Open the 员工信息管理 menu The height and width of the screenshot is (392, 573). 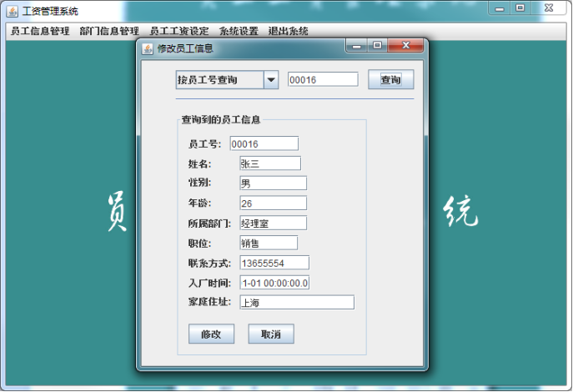[40, 31]
